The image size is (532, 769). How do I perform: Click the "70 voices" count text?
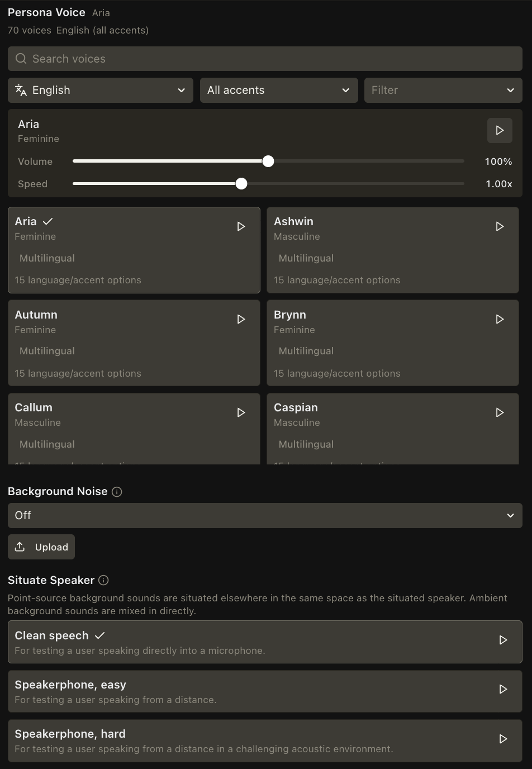coord(30,30)
